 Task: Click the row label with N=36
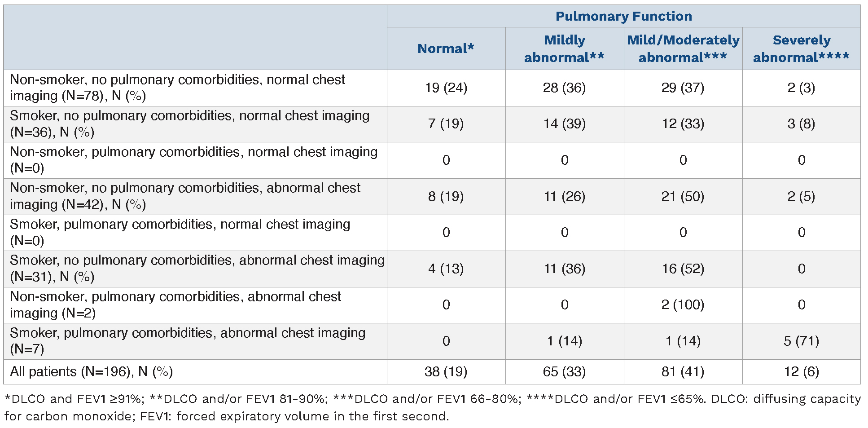click(x=189, y=124)
